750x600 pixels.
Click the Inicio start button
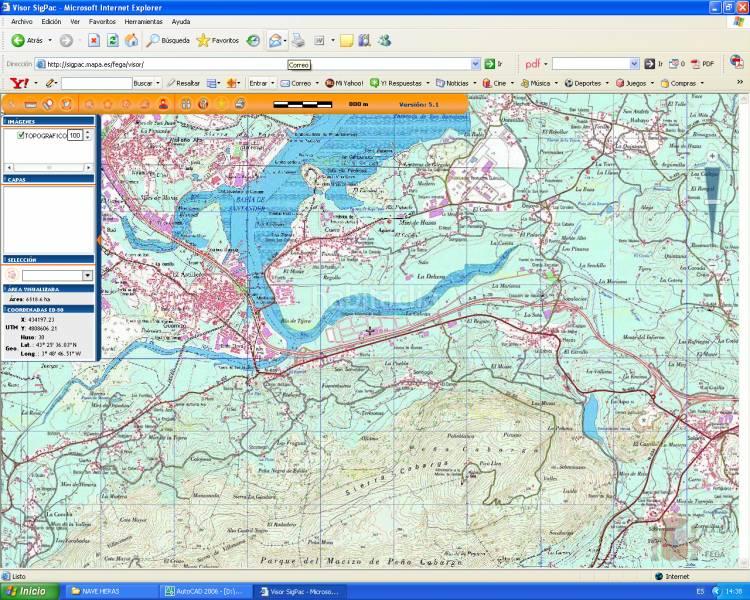27,591
